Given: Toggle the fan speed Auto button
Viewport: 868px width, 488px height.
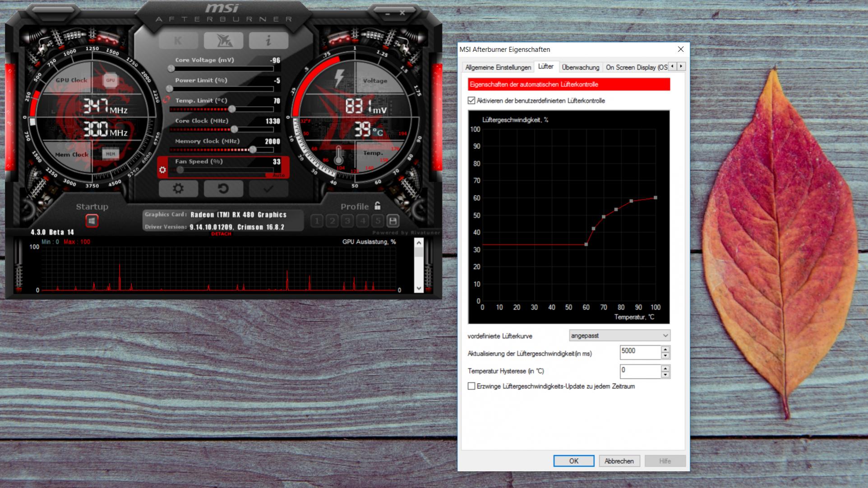Looking at the screenshot, I should 278,175.
